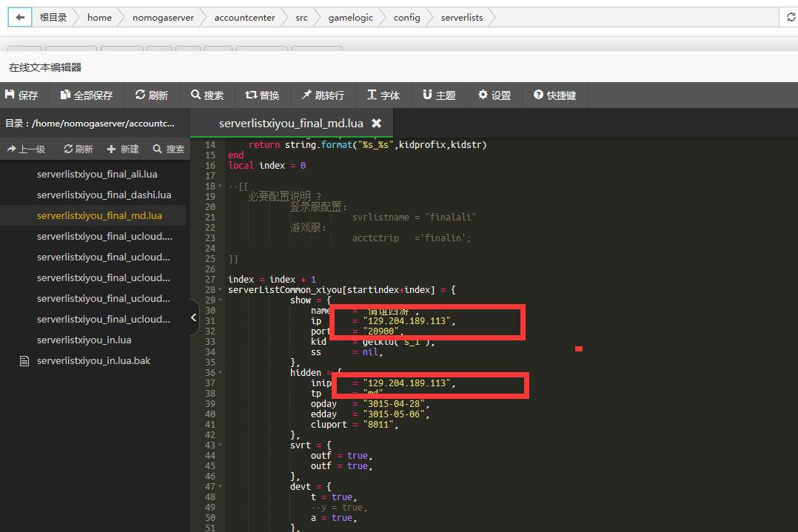798x532 pixels.
Task: Fold the comment block at line 18
Action: pos(221,186)
